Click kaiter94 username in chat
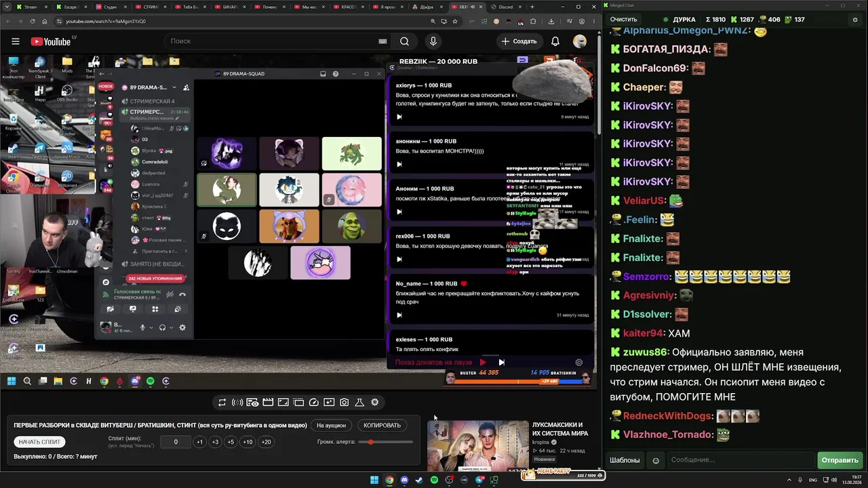 click(643, 333)
